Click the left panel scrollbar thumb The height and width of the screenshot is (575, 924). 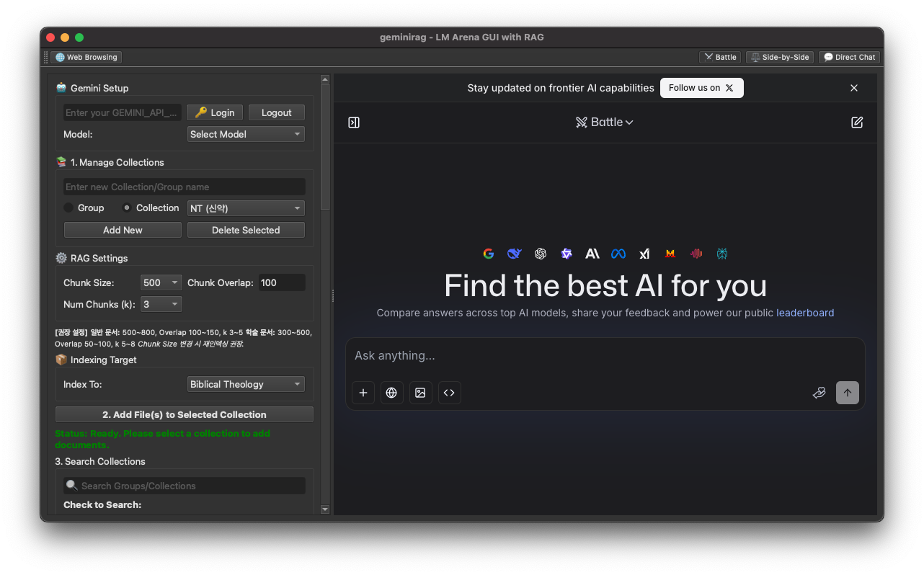pyautogui.click(x=325, y=147)
